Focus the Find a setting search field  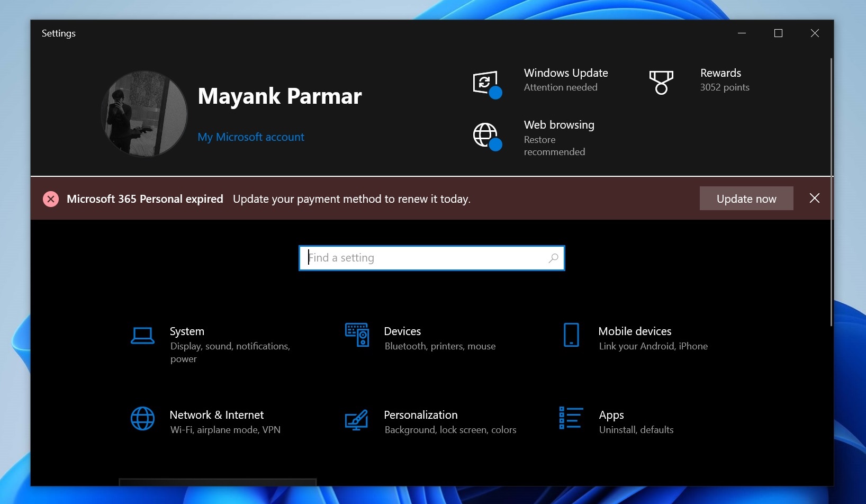point(423,258)
